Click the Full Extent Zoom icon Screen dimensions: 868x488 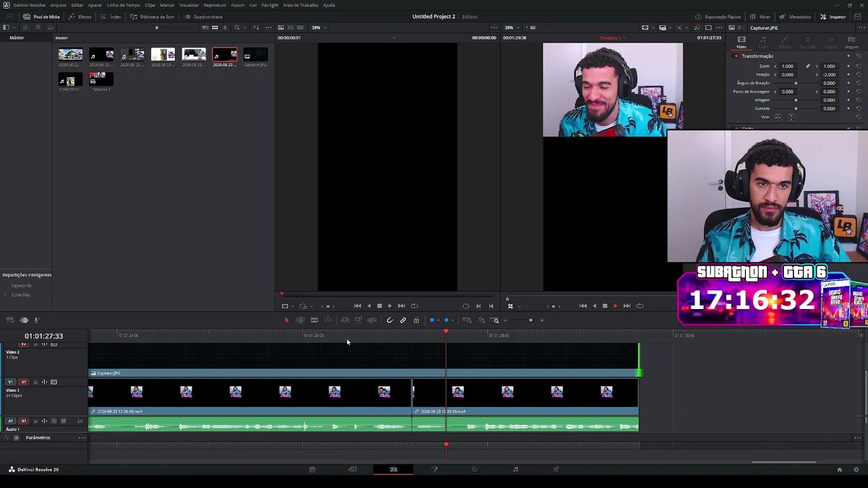(467, 320)
